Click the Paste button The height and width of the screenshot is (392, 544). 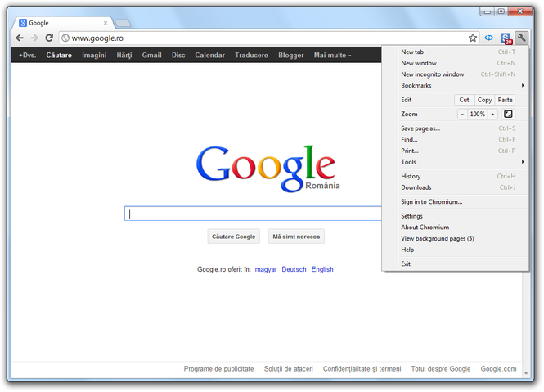coord(506,100)
